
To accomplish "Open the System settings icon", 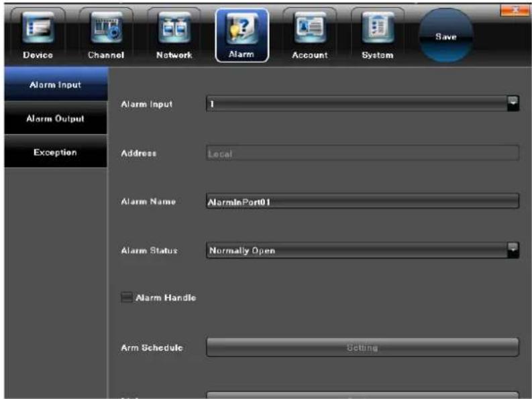I will (x=378, y=34).
